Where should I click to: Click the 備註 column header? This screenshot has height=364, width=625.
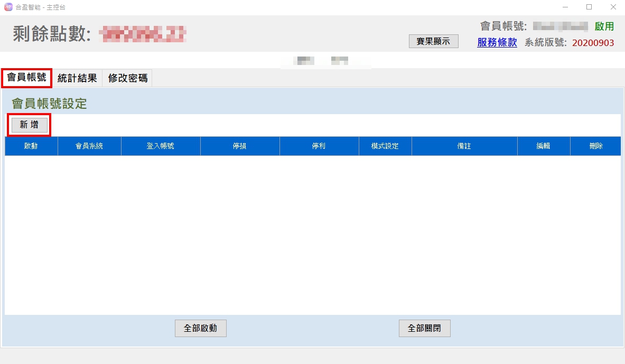point(464,146)
